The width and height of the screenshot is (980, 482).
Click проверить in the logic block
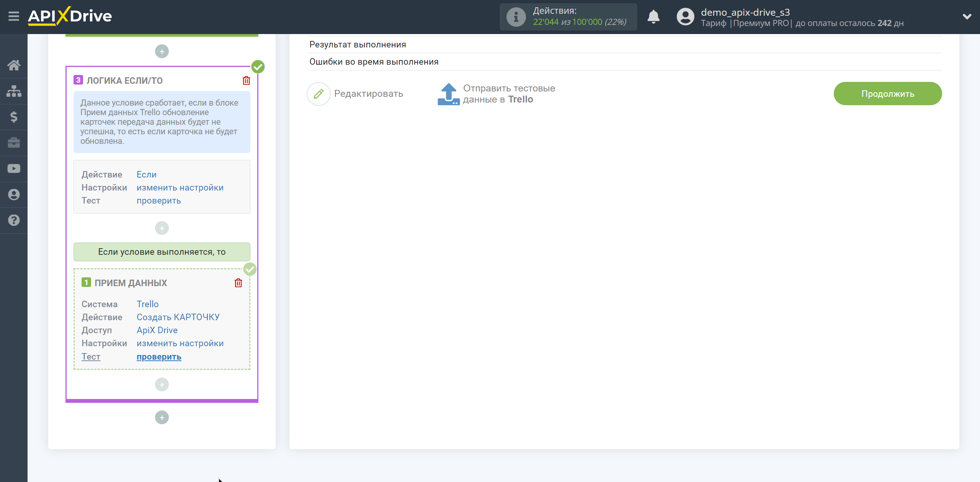[158, 200]
